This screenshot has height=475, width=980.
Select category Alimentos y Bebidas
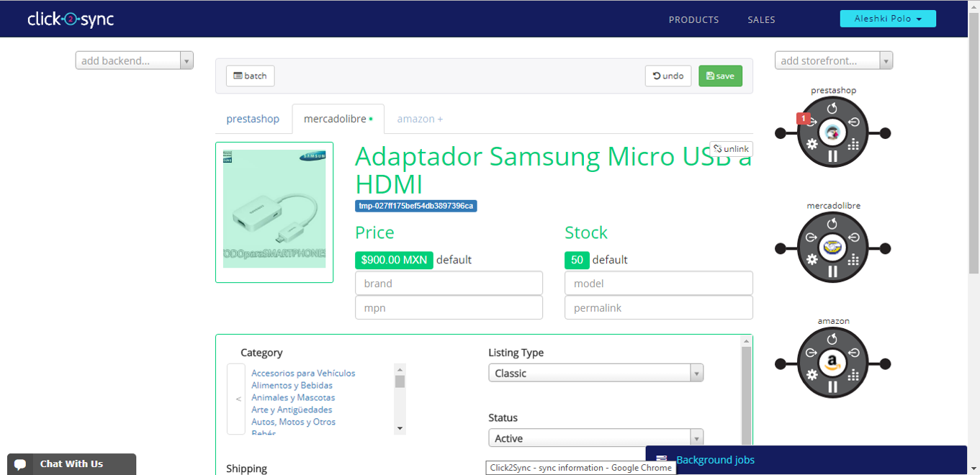[x=292, y=385]
